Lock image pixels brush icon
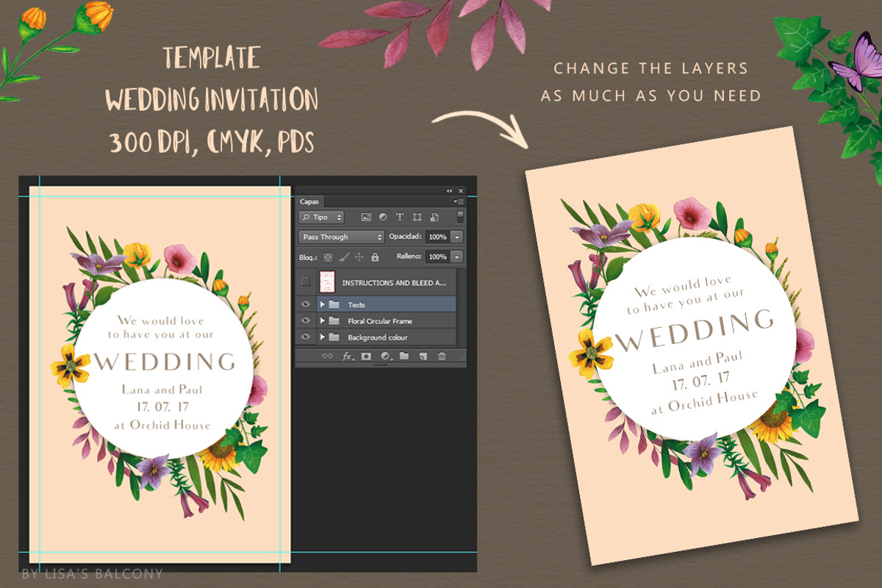 click(x=343, y=257)
